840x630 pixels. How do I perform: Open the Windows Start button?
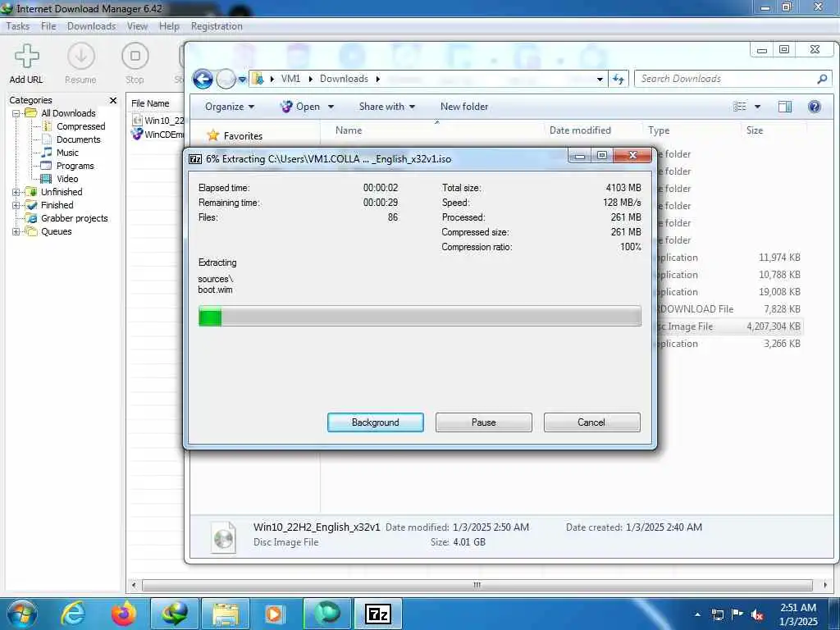pos(22,614)
